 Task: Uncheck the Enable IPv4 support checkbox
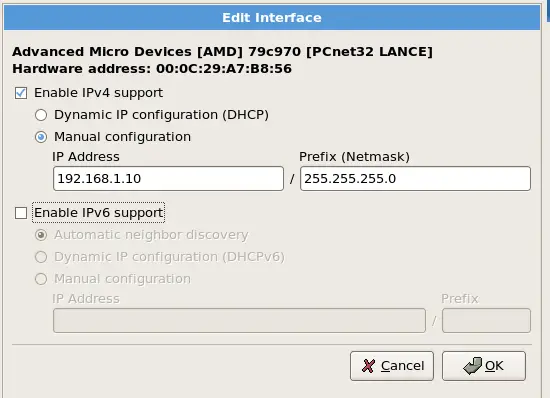click(21, 93)
